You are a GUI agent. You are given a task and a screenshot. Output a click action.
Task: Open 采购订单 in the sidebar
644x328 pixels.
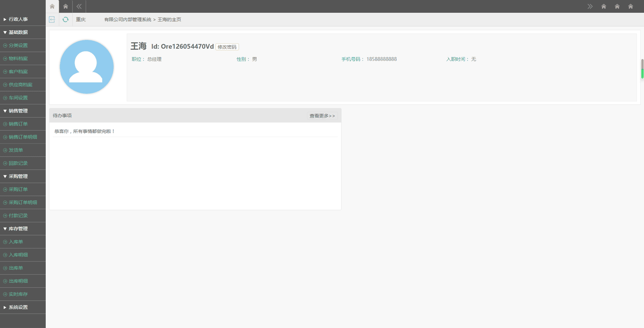18,190
